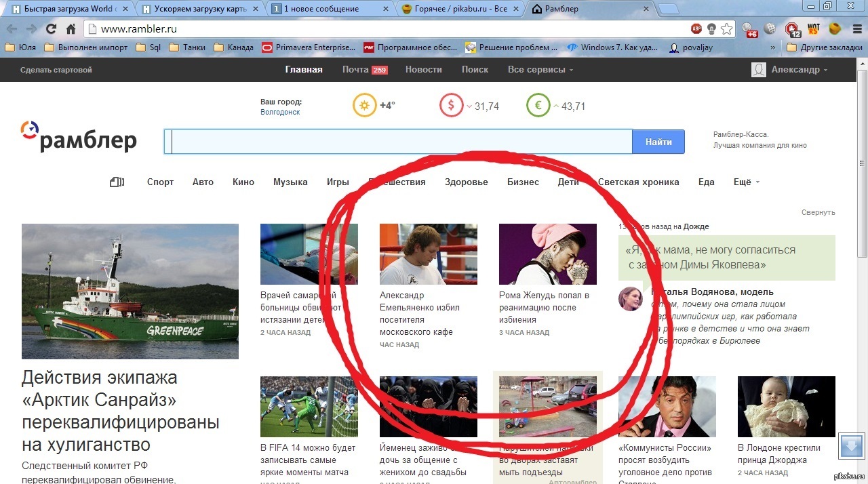This screenshot has height=484, width=868.
Task: Open the Chrome menu hamburger icon
Action: tap(857, 29)
